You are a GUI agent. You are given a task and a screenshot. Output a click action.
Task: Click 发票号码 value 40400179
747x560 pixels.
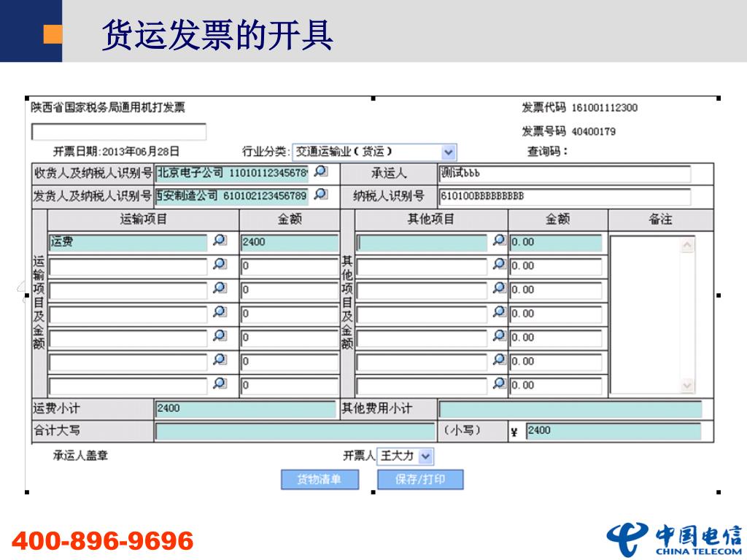(x=594, y=131)
